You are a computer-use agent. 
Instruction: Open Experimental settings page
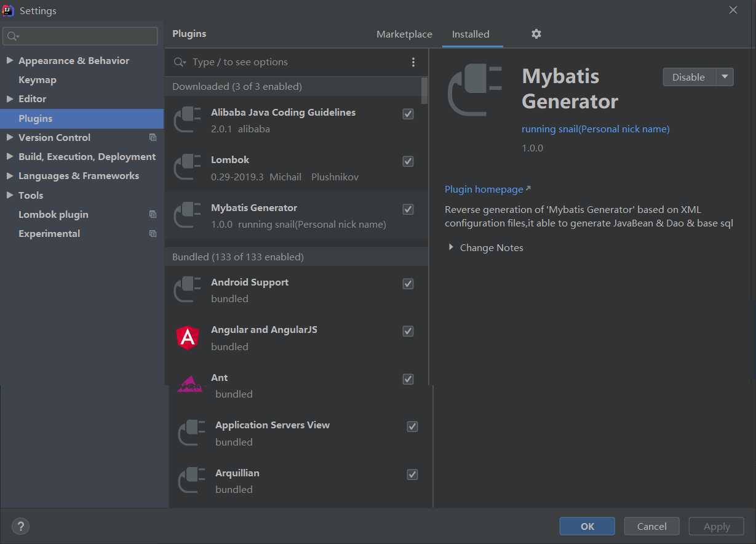click(49, 234)
